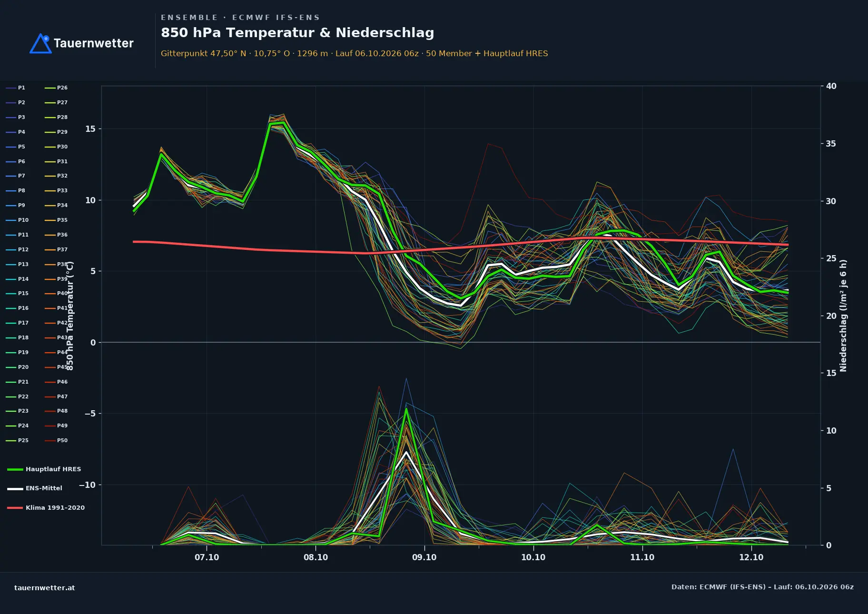The width and height of the screenshot is (868, 614).
Task: Click the 'Niederschlag (l/m² je 6 h)' axis title
Action: 844,316
